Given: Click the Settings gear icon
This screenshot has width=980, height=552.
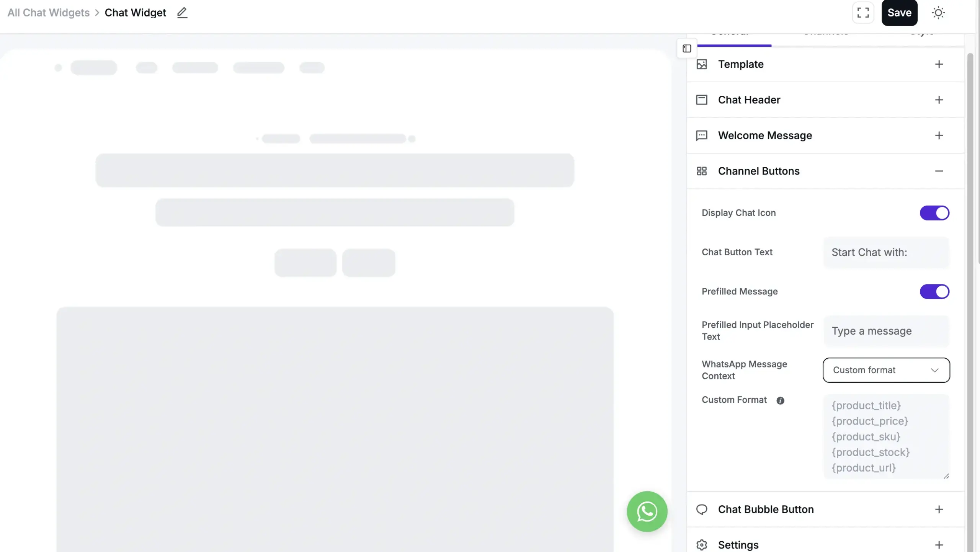Looking at the screenshot, I should click(x=702, y=545).
